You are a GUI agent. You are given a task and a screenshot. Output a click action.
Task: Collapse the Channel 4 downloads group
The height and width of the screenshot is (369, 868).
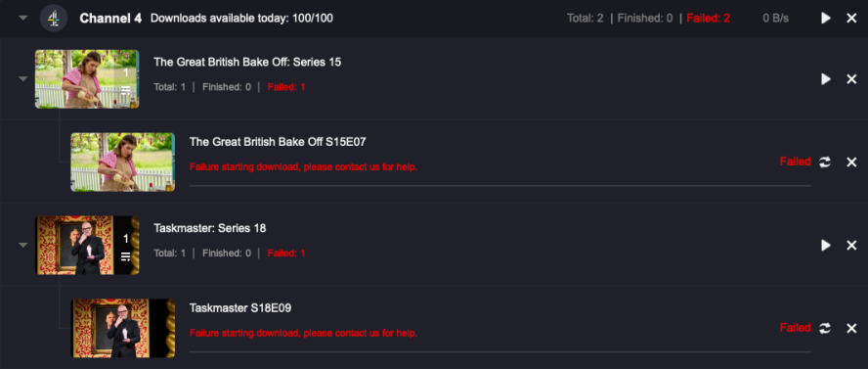click(22, 19)
